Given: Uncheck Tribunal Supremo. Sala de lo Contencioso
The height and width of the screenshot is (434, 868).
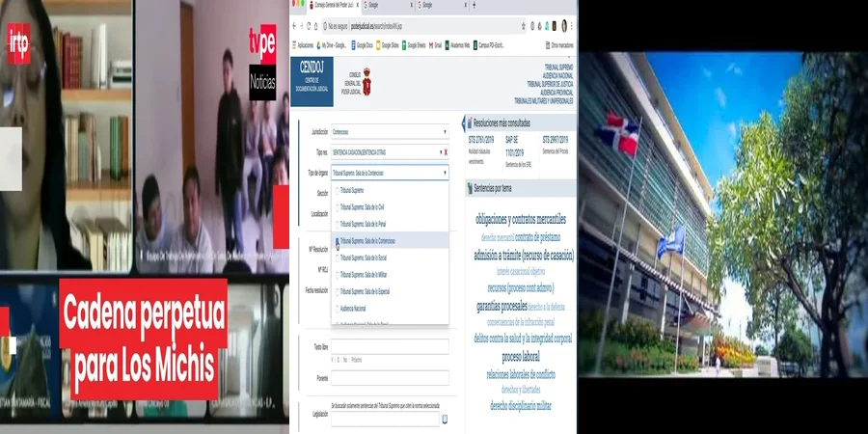Looking at the screenshot, I should 338,241.
